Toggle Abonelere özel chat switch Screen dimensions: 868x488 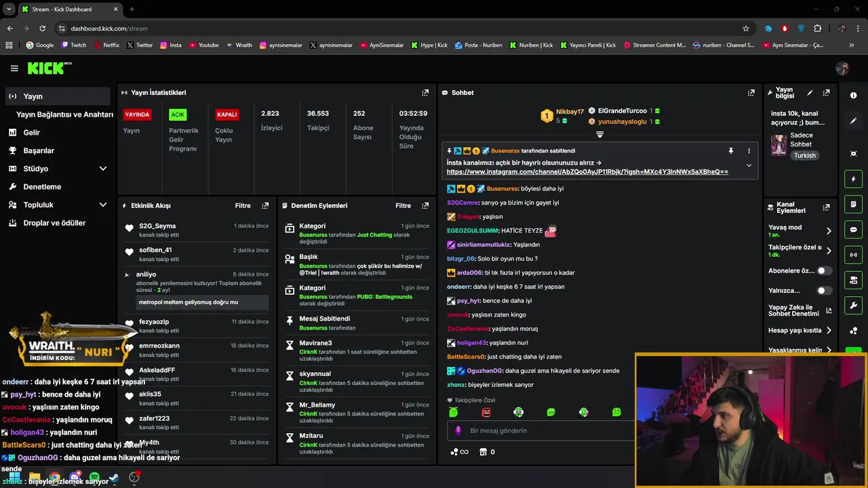pyautogui.click(x=824, y=271)
